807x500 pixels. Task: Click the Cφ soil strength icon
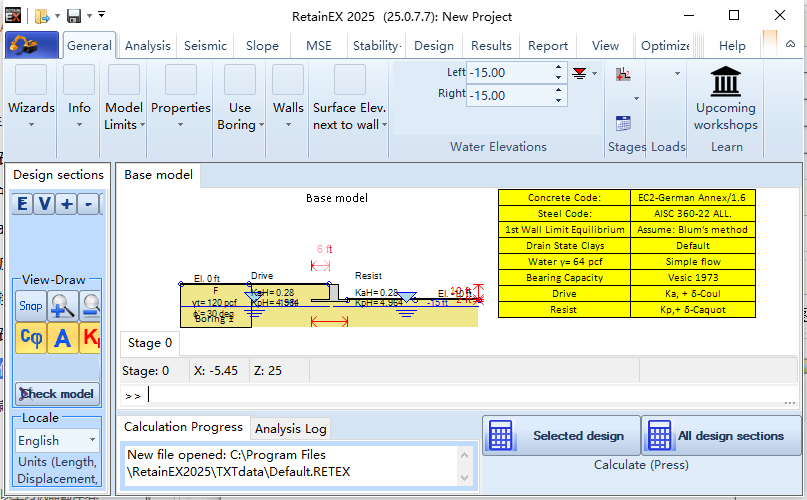[x=30, y=338]
